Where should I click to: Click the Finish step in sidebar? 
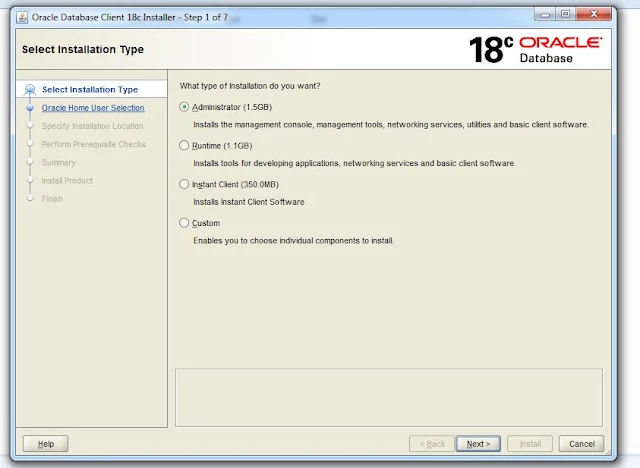(x=52, y=199)
